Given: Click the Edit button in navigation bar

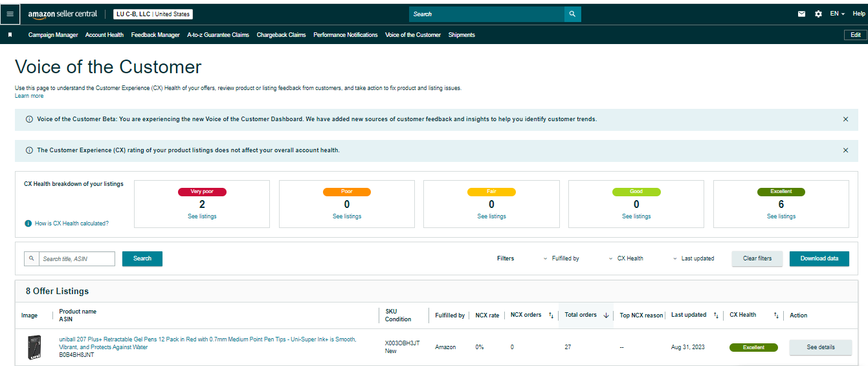Looking at the screenshot, I should [856, 35].
